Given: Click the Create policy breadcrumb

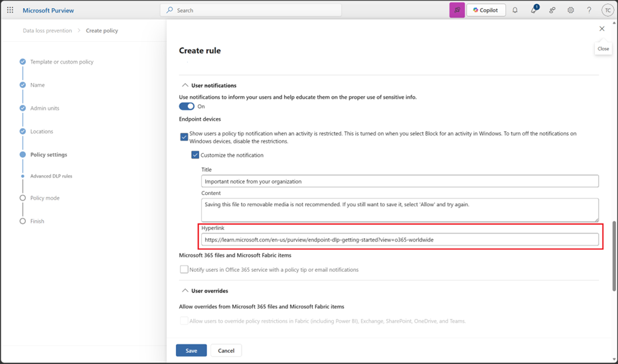Looking at the screenshot, I should tap(102, 30).
